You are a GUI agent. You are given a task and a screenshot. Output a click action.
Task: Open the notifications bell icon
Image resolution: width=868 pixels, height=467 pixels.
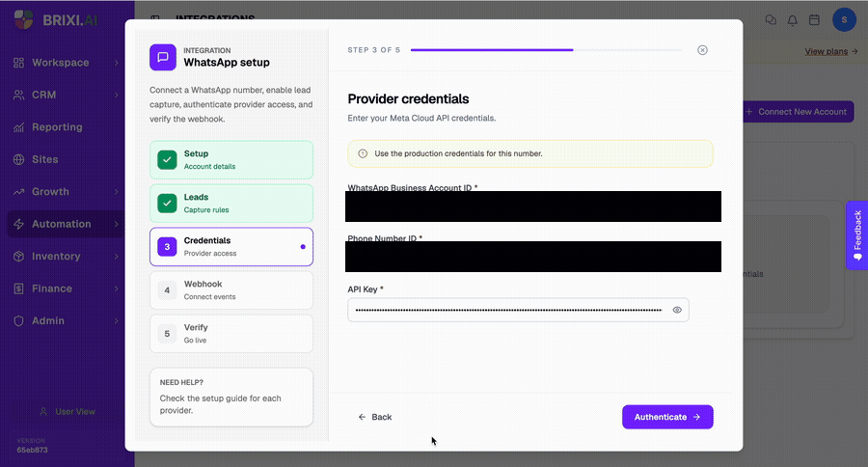click(793, 20)
